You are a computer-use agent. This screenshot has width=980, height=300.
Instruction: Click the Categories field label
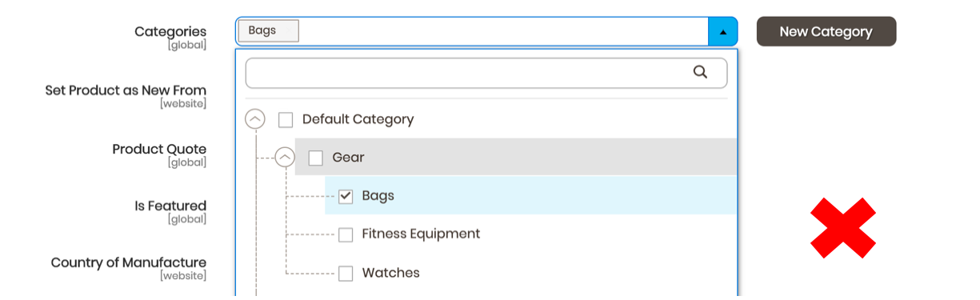click(170, 32)
